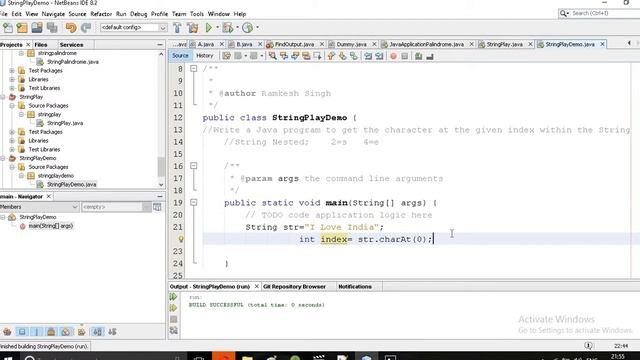Viewport: 640px width, 360px height.
Task: Click the Build Project hammer icon
Action: point(177,28)
